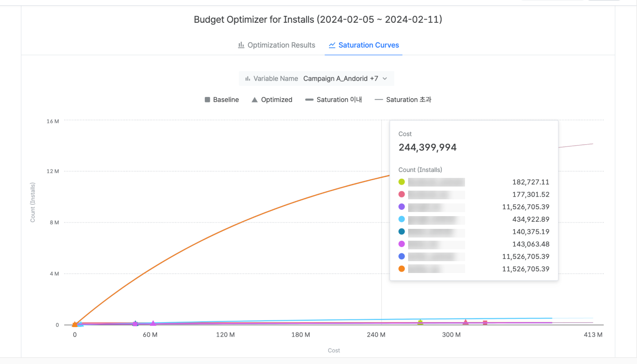The image size is (637, 364).
Task: Click the value 140,375.19 in tooltip
Action: (531, 232)
